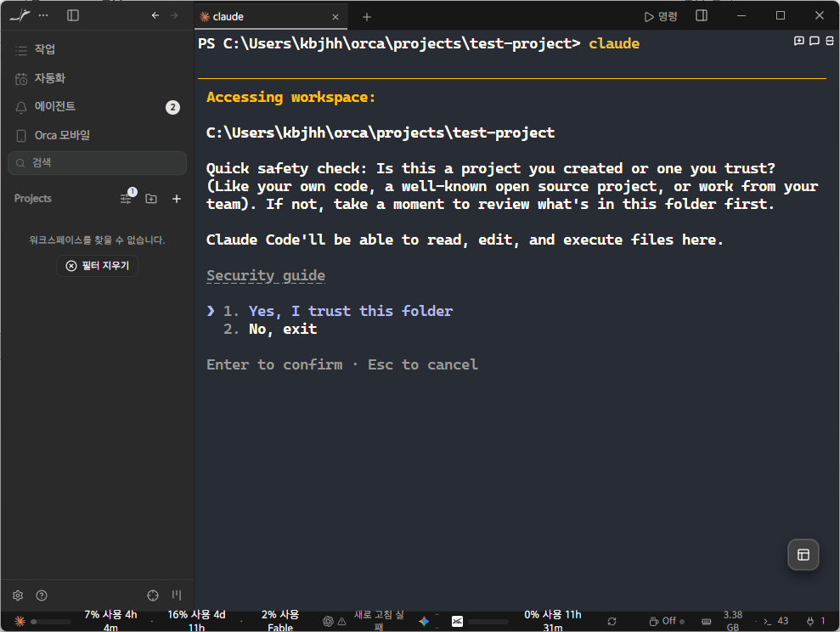Switch to the claude terminal tab

pos(271,17)
